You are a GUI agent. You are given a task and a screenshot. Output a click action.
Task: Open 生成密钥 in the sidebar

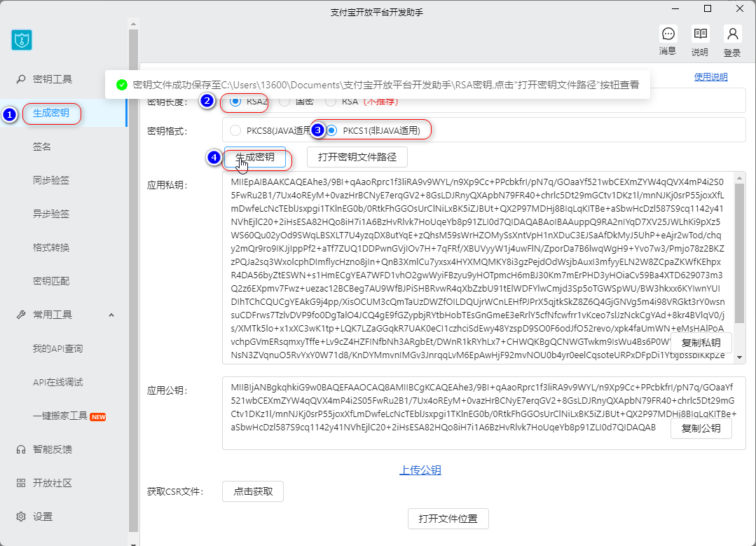[51, 113]
